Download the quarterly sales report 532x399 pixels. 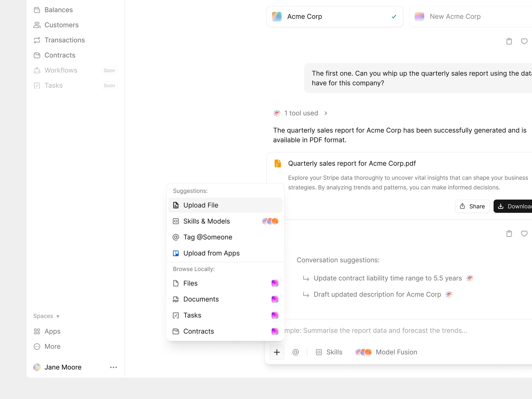(x=513, y=206)
